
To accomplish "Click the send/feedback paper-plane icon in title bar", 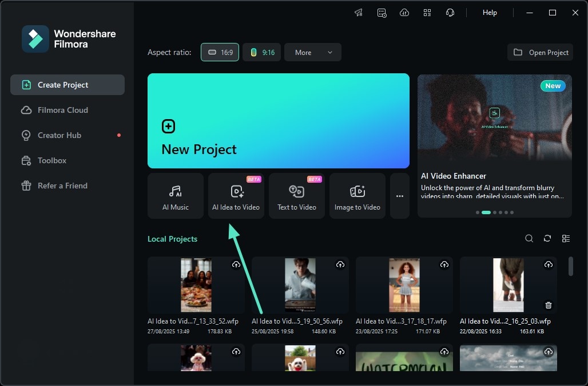I will pyautogui.click(x=359, y=13).
